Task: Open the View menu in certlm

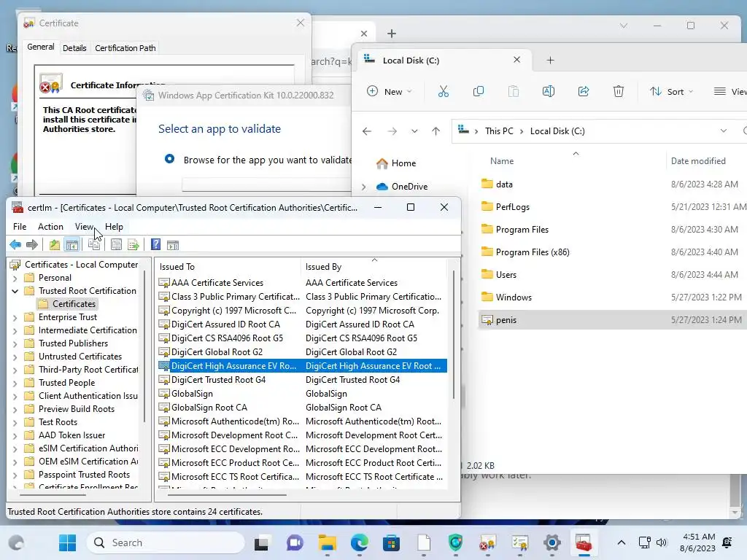Action: coord(84,227)
